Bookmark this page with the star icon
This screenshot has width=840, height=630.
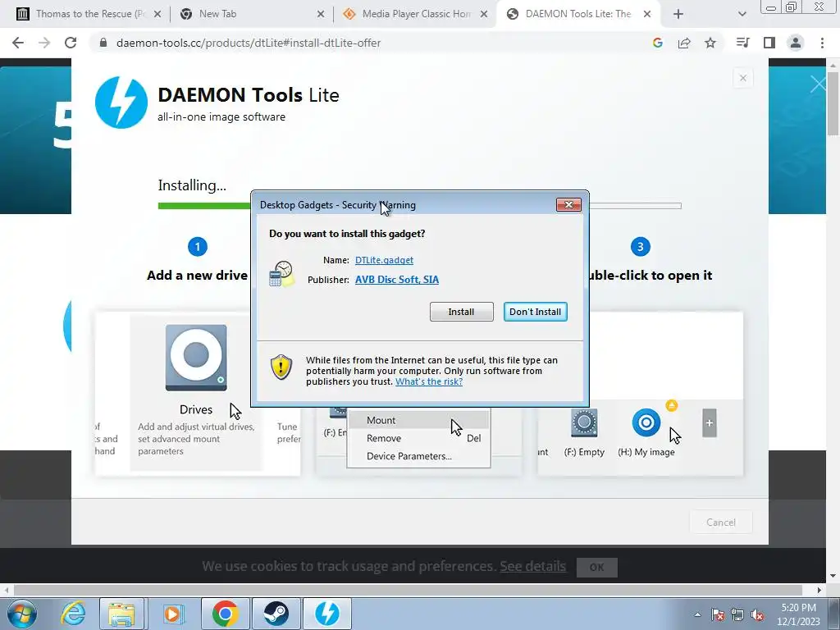[710, 43]
